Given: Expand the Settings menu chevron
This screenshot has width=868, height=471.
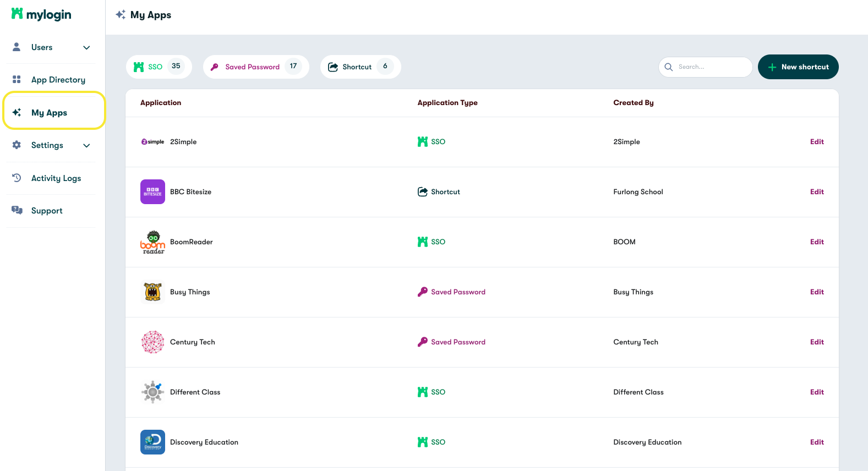Looking at the screenshot, I should (86, 145).
